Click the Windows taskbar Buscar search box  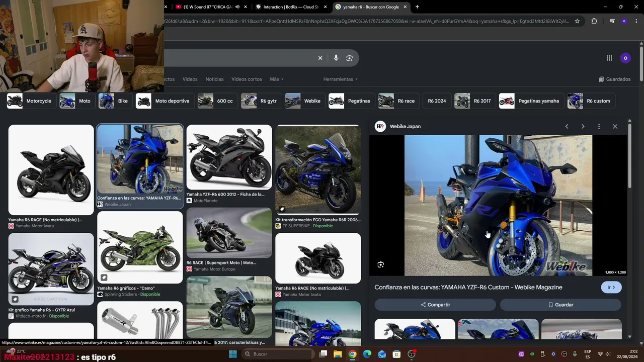point(277,354)
